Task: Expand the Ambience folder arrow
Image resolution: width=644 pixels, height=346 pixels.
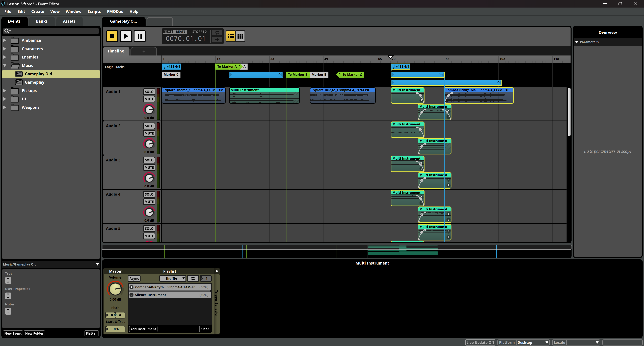Action: coord(5,40)
